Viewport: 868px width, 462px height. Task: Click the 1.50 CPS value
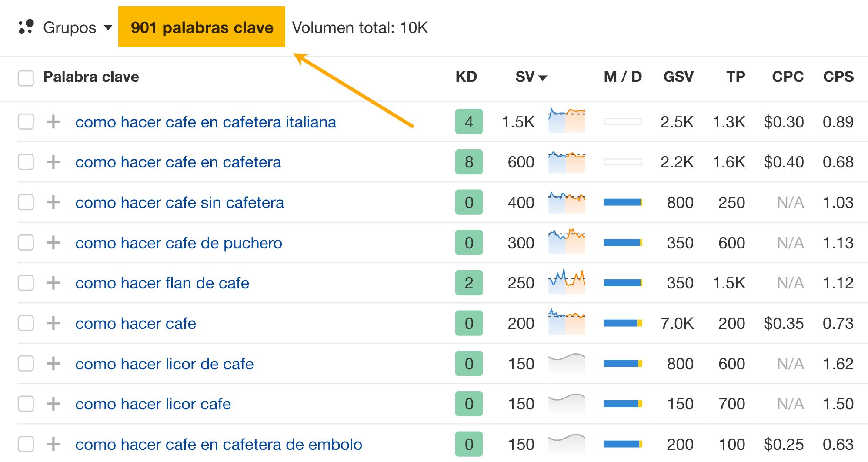pyautogui.click(x=838, y=404)
